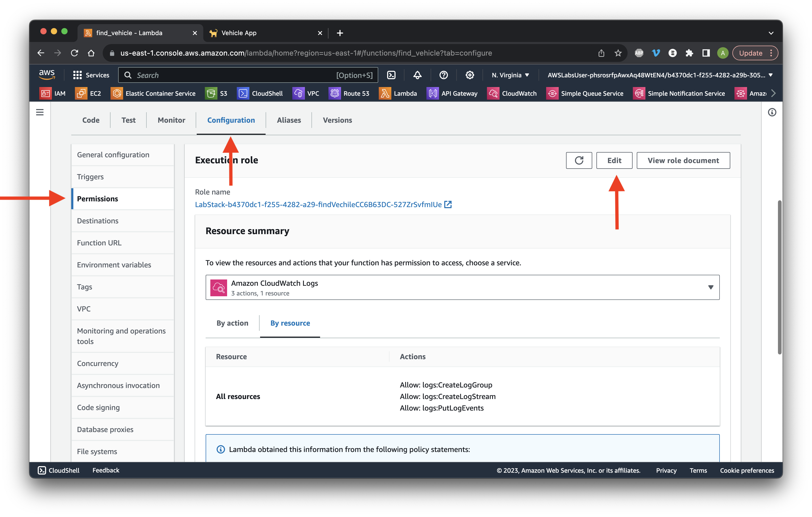This screenshot has height=517, width=812.
Task: Open the settings gear icon
Action: coord(470,75)
